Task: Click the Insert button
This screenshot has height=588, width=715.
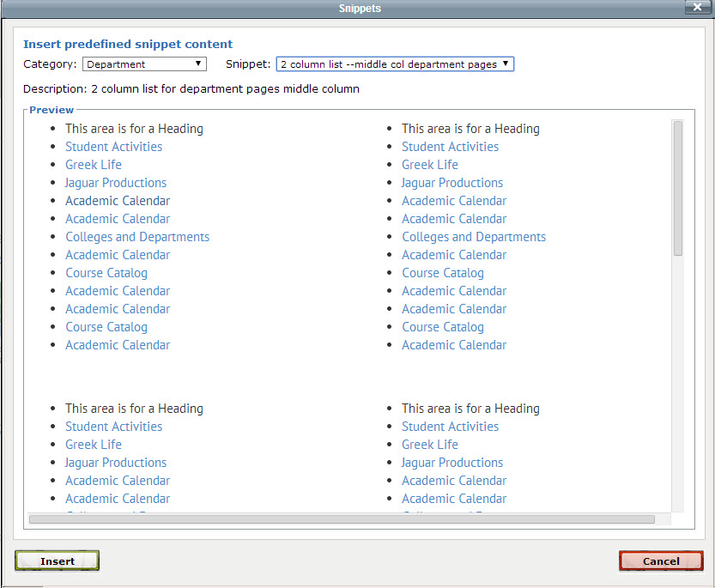Action: [57, 561]
